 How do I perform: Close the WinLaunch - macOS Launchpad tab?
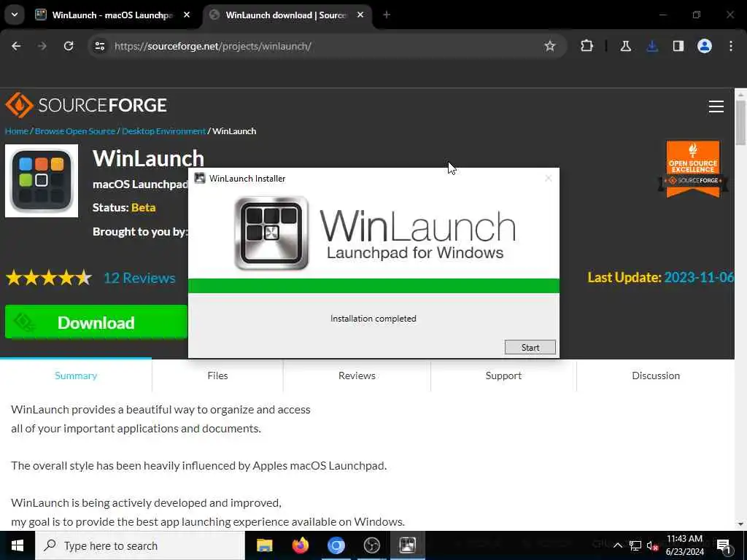[x=187, y=15]
